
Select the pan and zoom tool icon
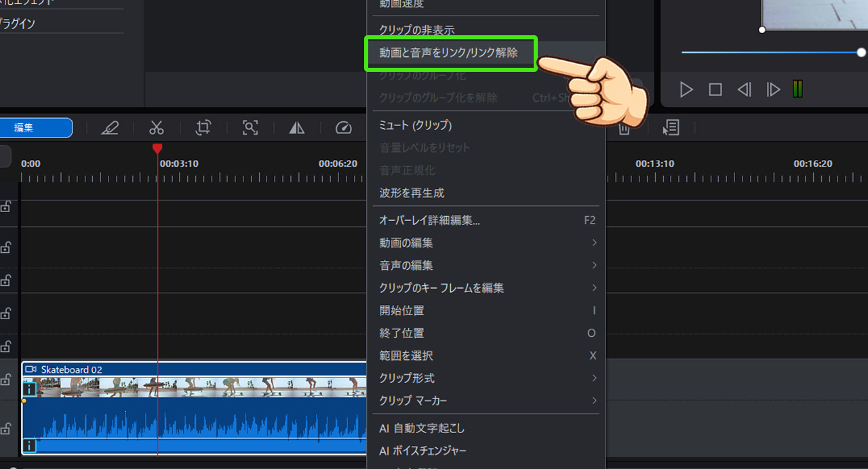click(250, 127)
